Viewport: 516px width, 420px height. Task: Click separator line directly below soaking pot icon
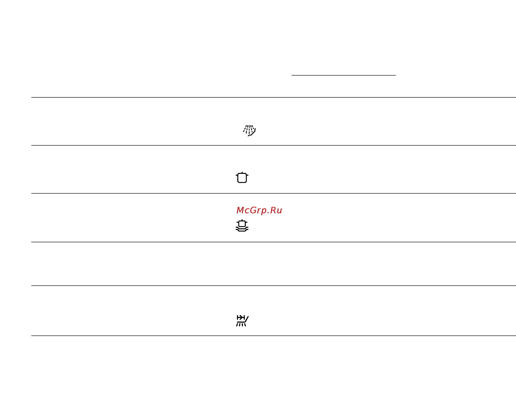(274, 242)
